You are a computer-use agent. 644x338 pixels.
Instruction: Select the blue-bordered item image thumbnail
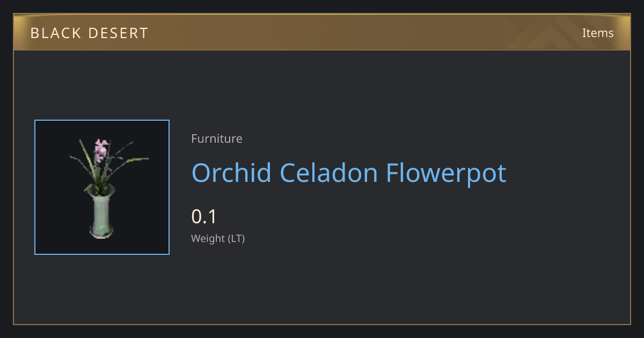click(x=102, y=187)
